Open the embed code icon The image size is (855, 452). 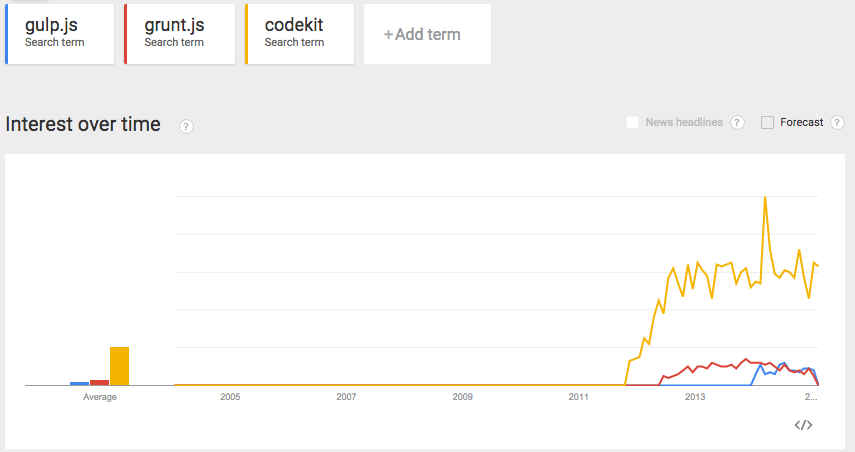click(x=803, y=425)
